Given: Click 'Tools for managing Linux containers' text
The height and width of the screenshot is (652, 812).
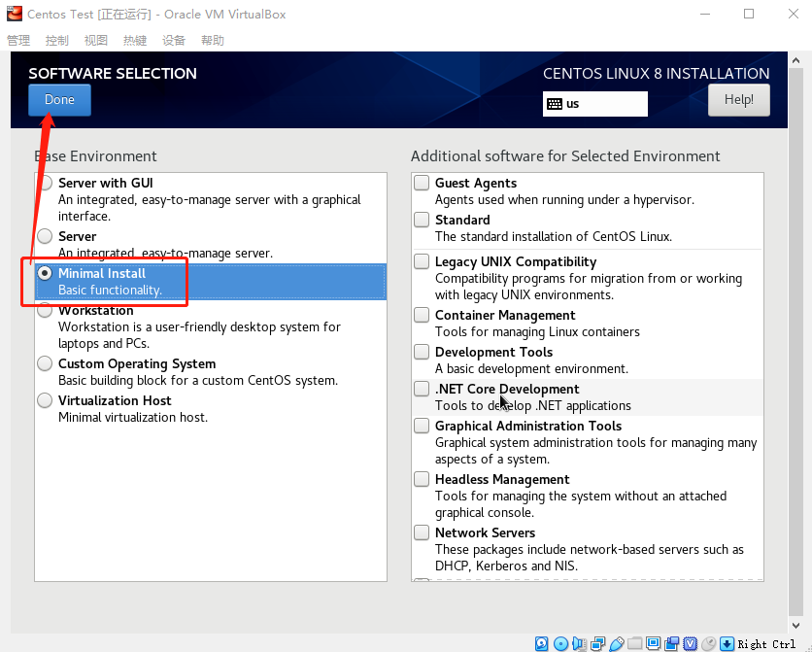Looking at the screenshot, I should [x=537, y=332].
